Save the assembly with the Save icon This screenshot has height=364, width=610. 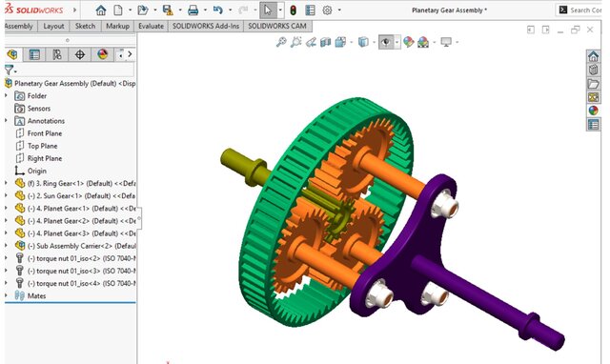[168, 10]
